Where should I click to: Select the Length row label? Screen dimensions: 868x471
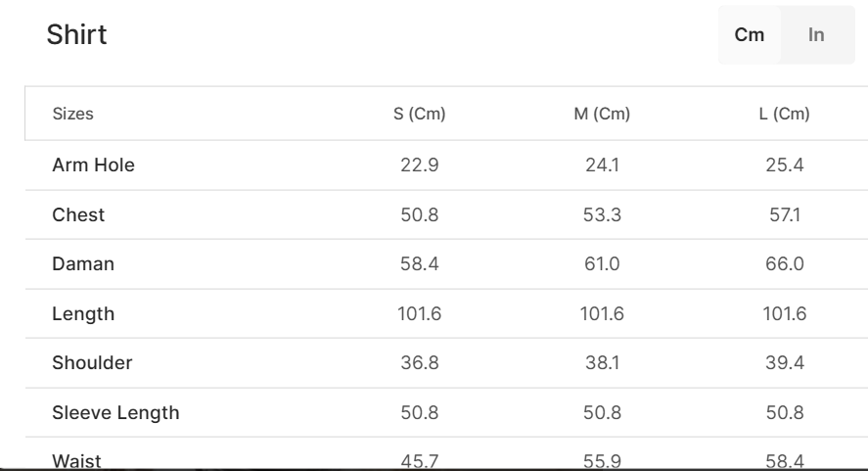pyautogui.click(x=83, y=313)
